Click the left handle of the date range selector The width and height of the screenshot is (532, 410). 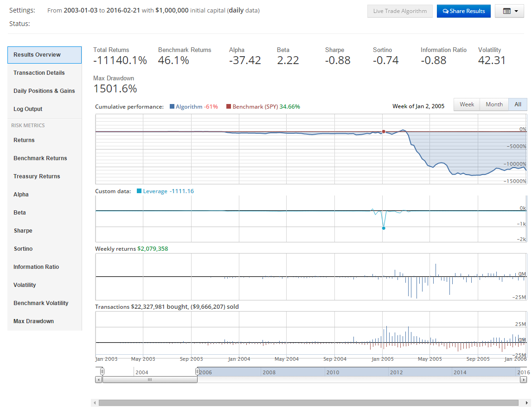103,371
